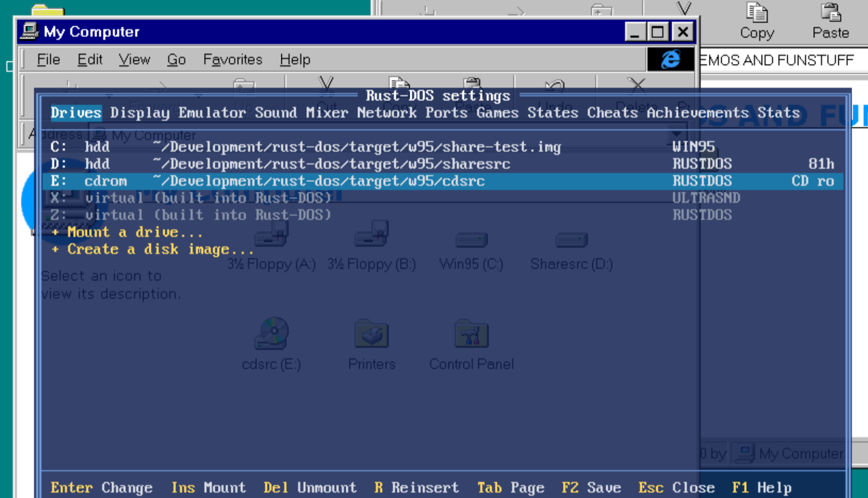The width and height of the screenshot is (868, 498).
Task: Click the "Rust-DOS settings" title text
Action: pos(438,96)
